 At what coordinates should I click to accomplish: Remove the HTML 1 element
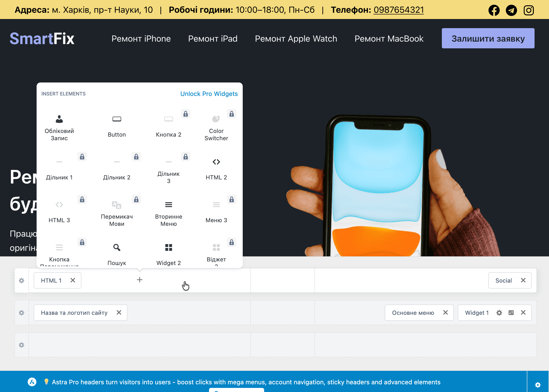73,280
